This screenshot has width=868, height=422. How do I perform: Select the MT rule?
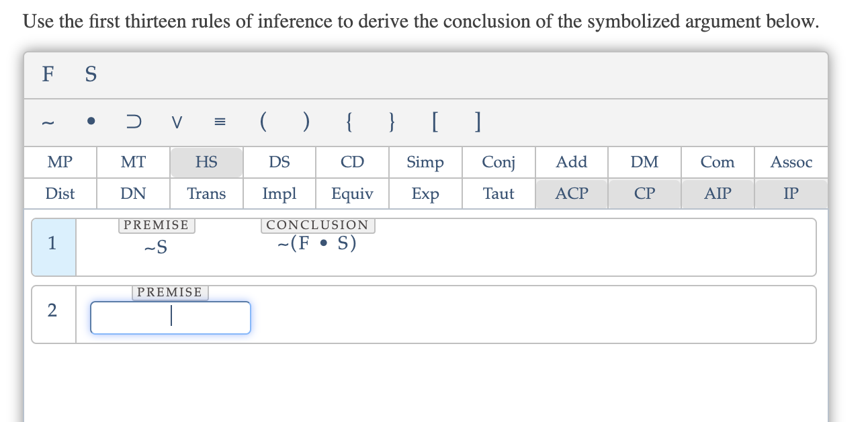tap(133, 162)
